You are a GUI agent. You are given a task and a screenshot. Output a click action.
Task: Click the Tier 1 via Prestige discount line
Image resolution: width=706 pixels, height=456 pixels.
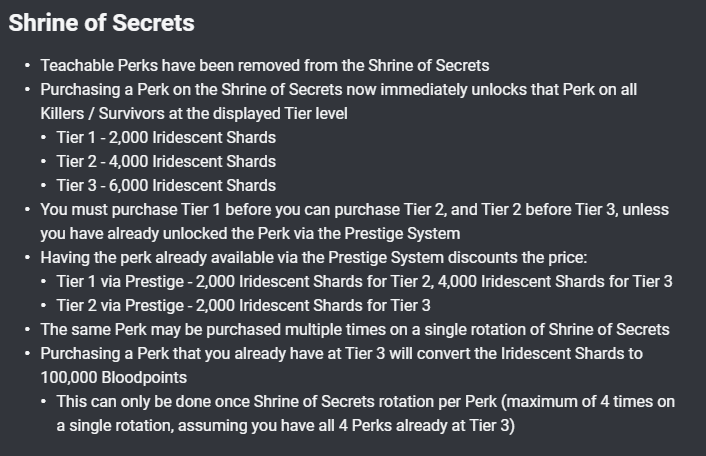(364, 282)
